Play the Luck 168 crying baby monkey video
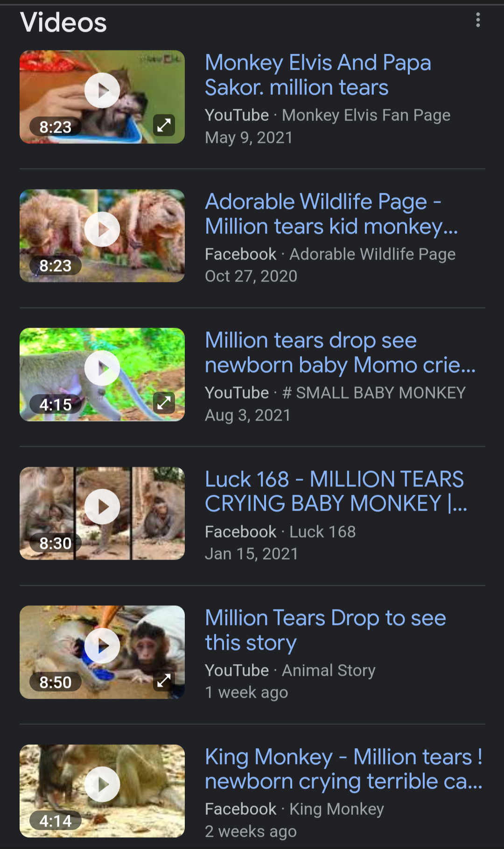 [102, 507]
